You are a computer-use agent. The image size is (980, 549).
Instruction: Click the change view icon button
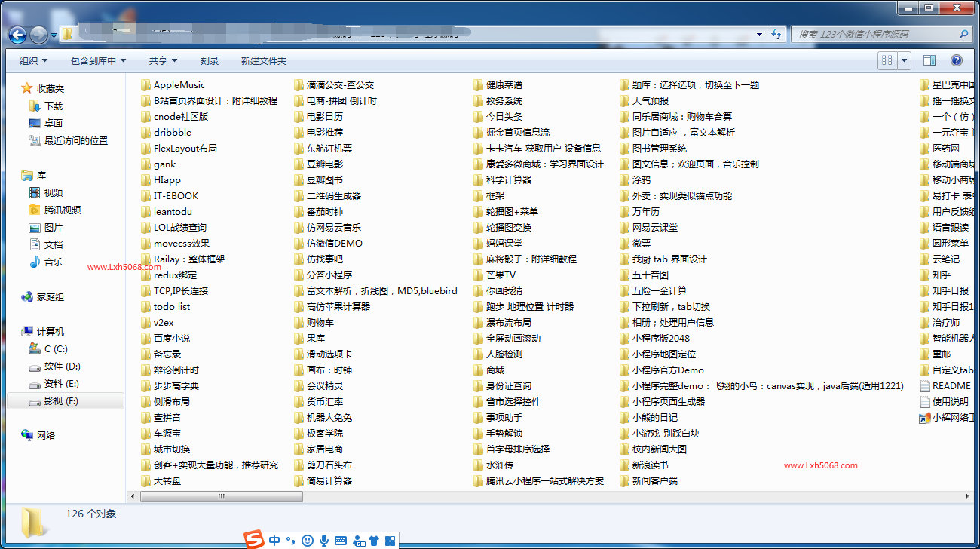(x=888, y=60)
